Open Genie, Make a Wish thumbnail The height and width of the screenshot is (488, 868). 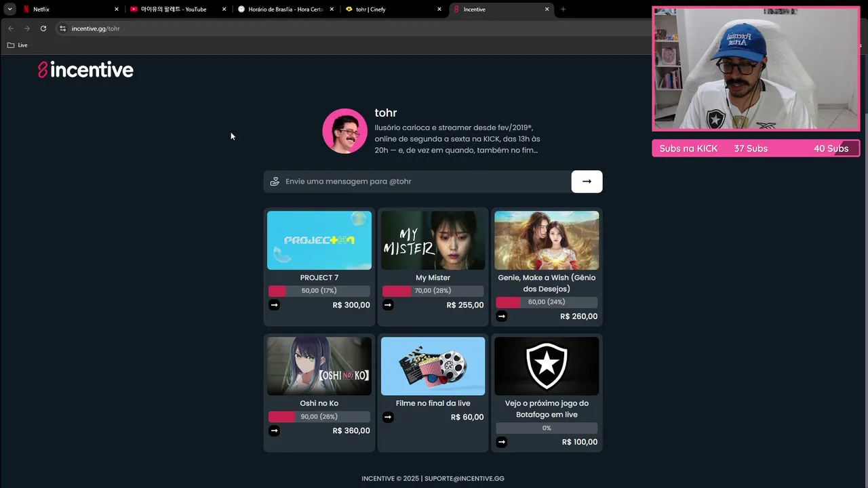pos(547,240)
